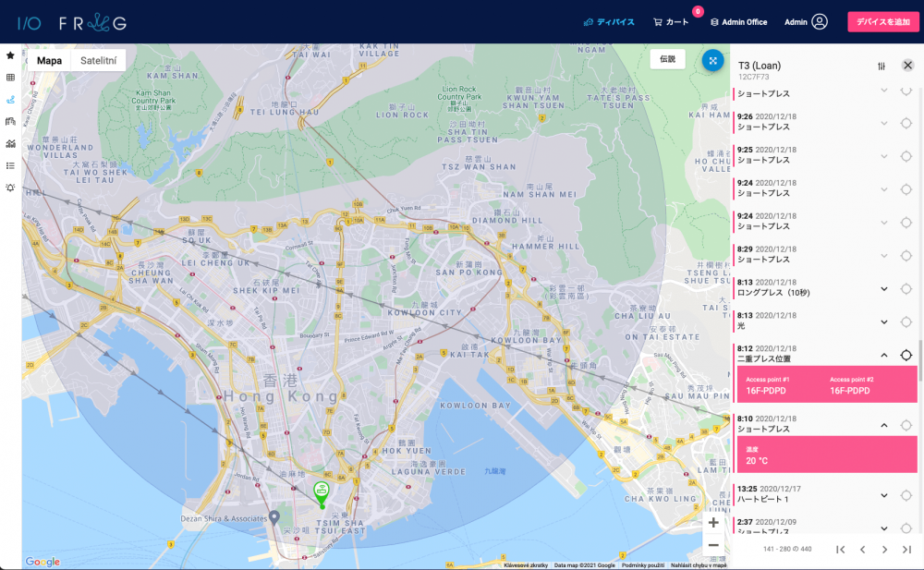Image resolution: width=924 pixels, height=570 pixels.
Task: Toggle fullscreen map with blue round button
Action: point(712,60)
